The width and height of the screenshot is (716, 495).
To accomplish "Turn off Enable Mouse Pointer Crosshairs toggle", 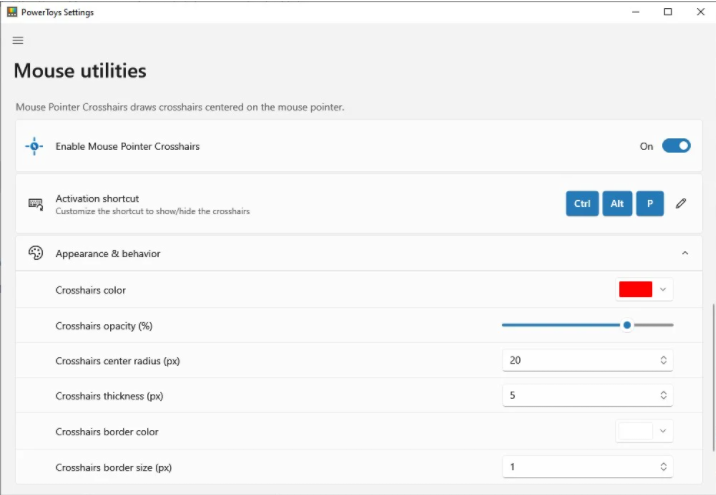I will coord(676,146).
